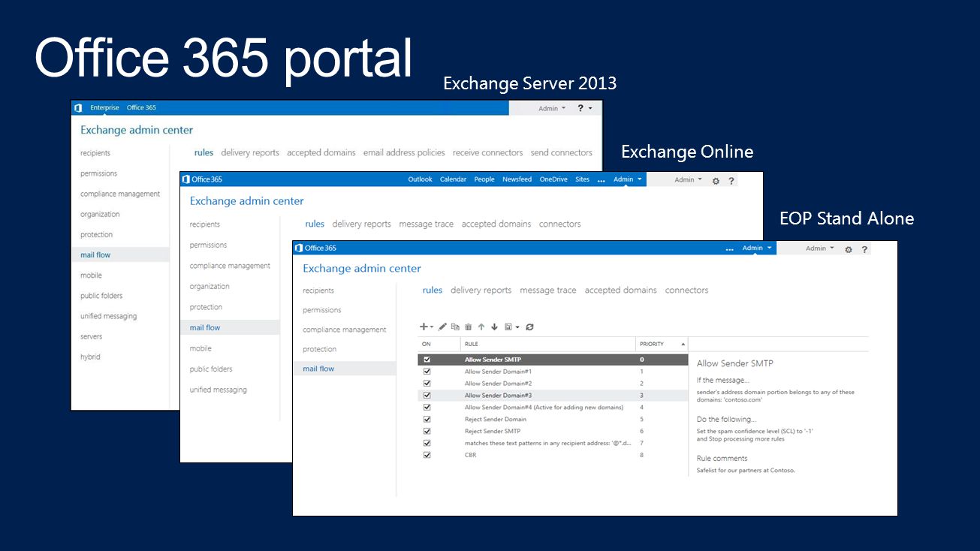Open Outlook link in Exchange Online top bar
Screen dimensions: 980x551
click(420, 179)
